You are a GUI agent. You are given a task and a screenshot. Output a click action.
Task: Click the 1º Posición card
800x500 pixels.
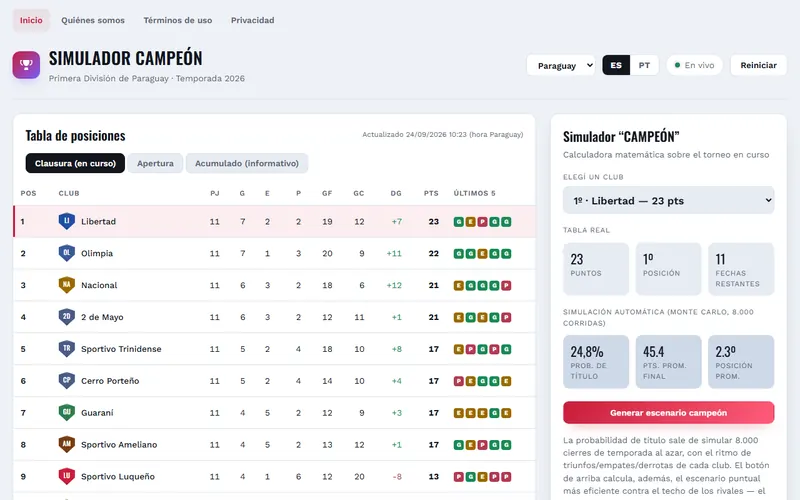(x=668, y=269)
